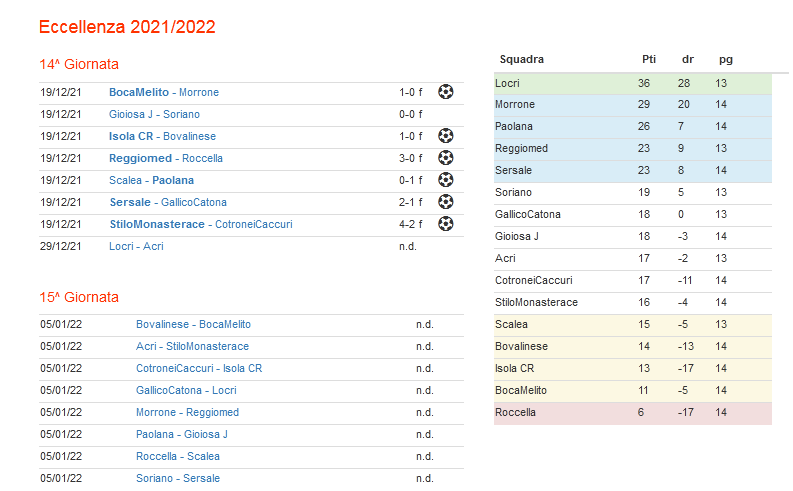Select Locri in the standings table

click(507, 83)
